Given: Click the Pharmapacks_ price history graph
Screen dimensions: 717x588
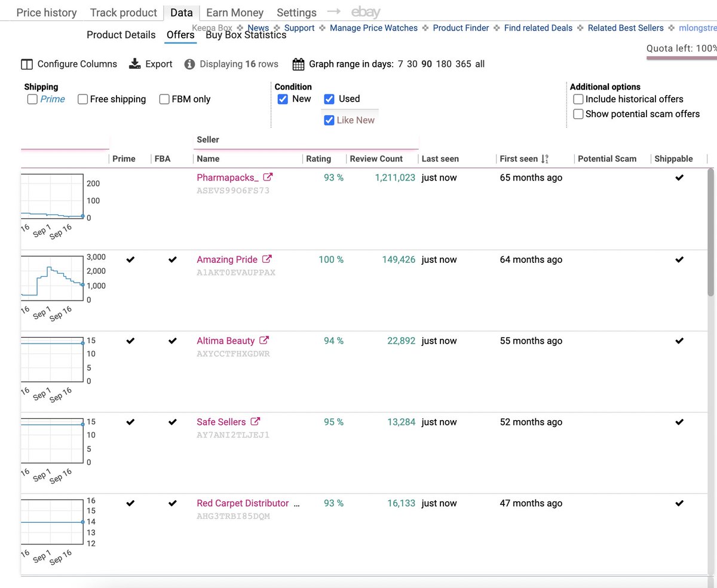Looking at the screenshot, I should [x=52, y=195].
